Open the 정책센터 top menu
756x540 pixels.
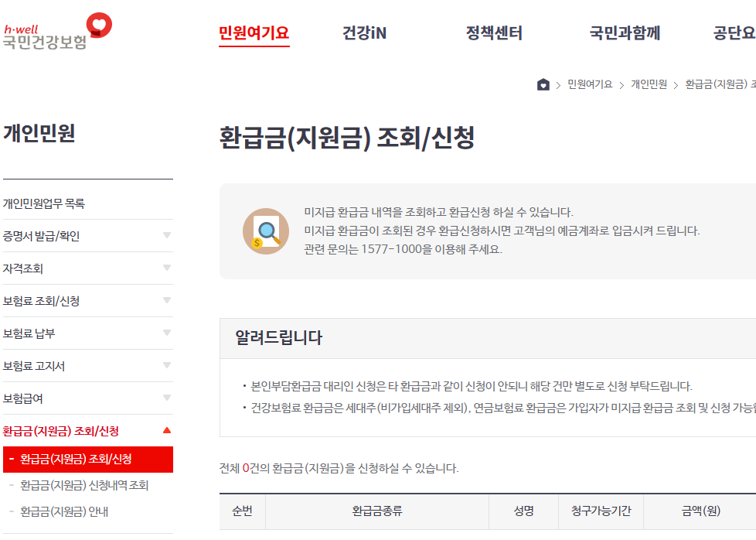(494, 32)
